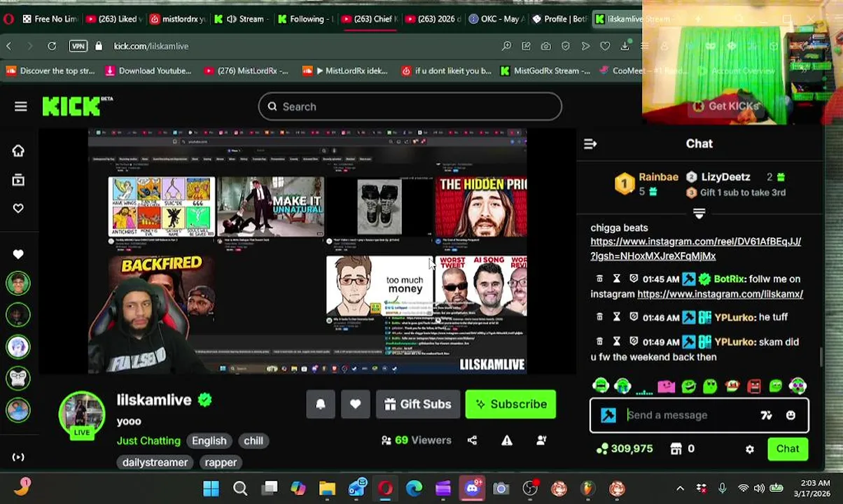Open the Browse icon in left sidebar

tap(18, 180)
